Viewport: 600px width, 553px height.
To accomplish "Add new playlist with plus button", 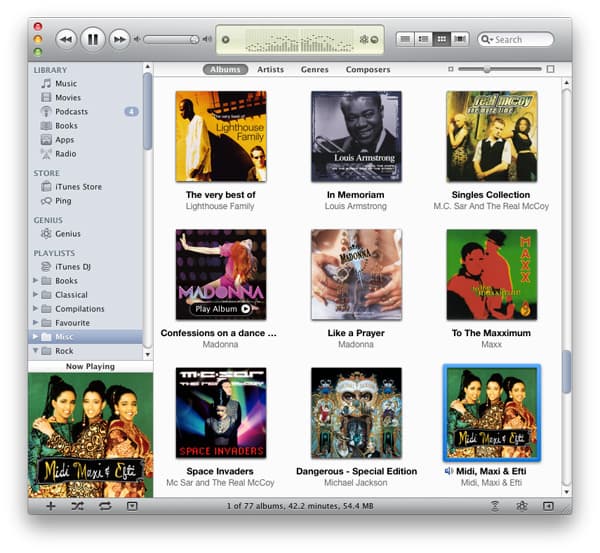I will click(x=51, y=506).
